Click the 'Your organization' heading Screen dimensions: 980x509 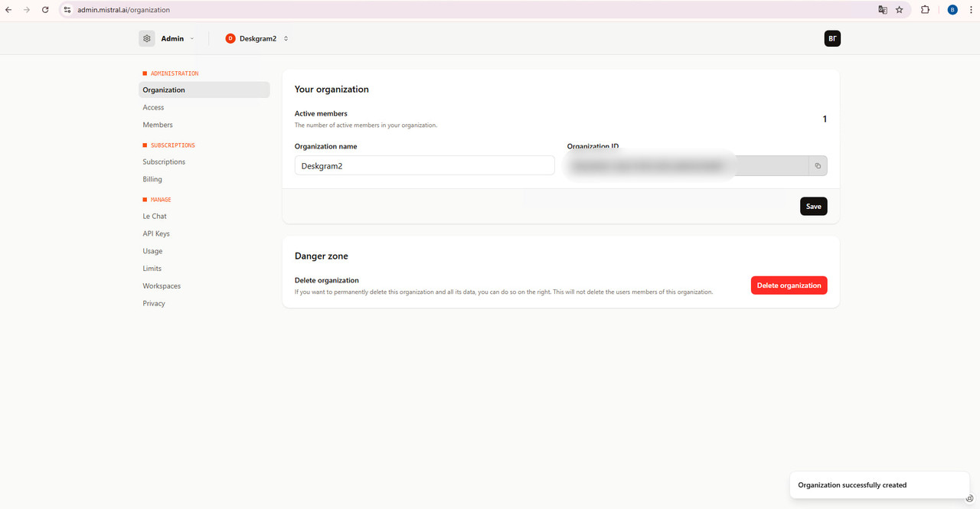coord(332,90)
